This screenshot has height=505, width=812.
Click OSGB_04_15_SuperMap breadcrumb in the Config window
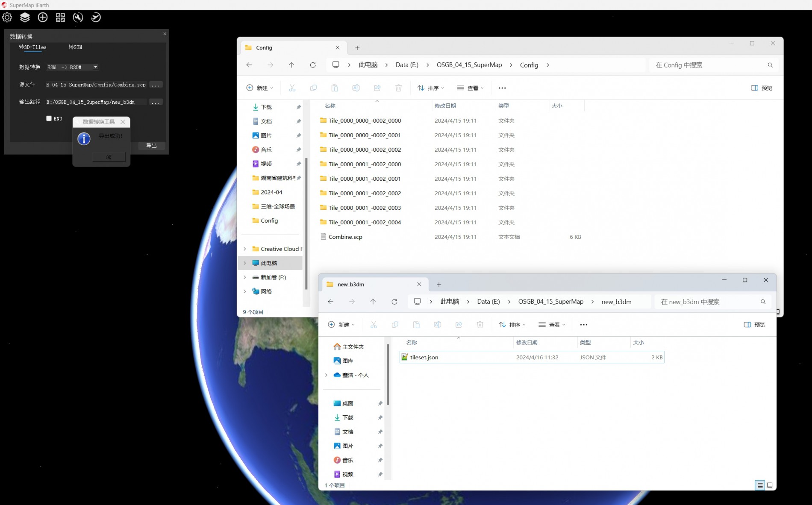(469, 65)
